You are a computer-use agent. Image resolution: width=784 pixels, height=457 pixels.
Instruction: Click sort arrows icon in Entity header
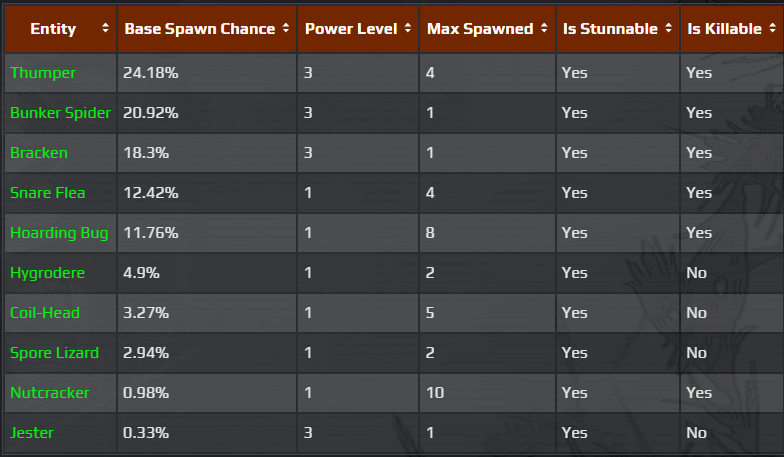[106, 29]
